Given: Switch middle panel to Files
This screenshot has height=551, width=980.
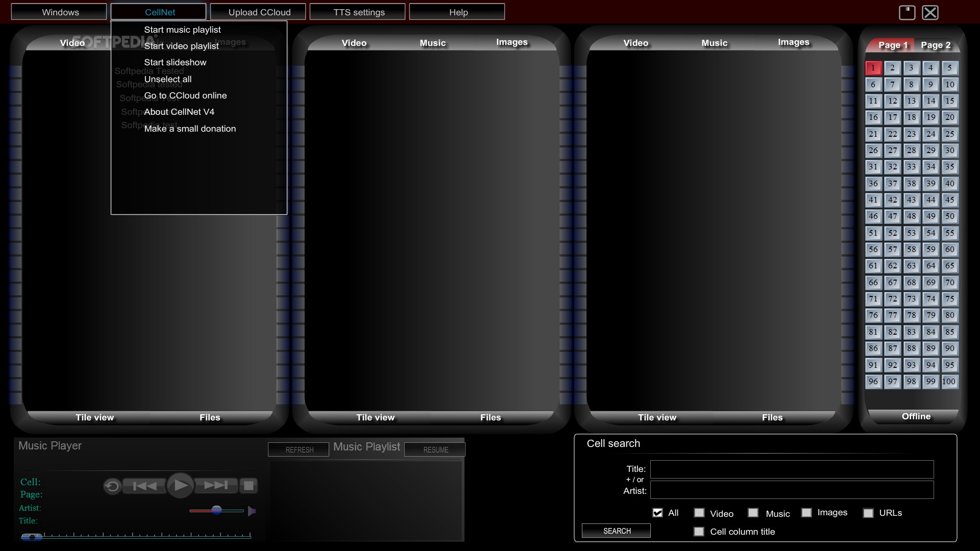Looking at the screenshot, I should coord(490,418).
